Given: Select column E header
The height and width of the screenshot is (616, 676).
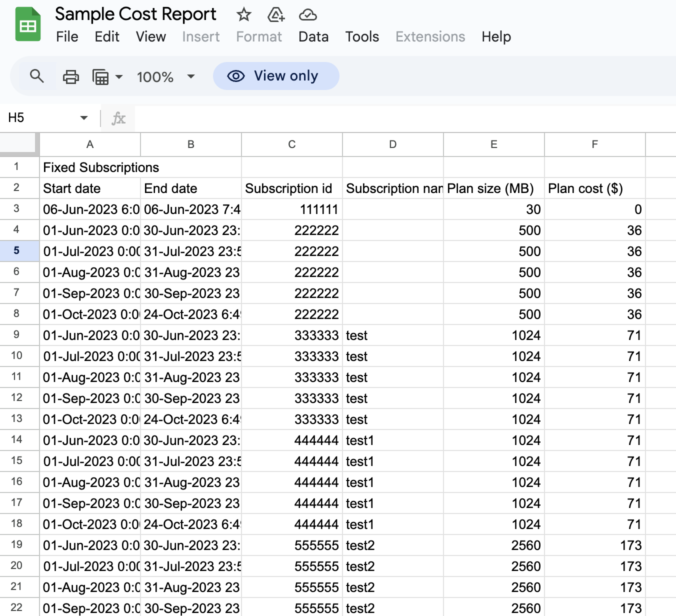Looking at the screenshot, I should point(494,144).
